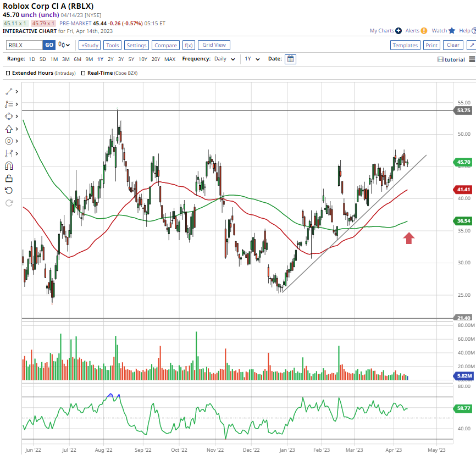Open chart Settings button
Screen dimensions: 476x460
136,45
